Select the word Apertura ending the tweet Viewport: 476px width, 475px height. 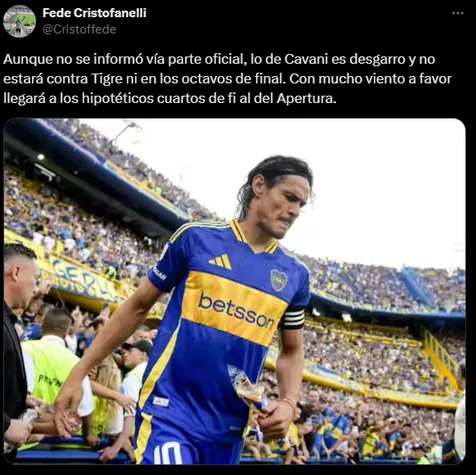(307, 99)
